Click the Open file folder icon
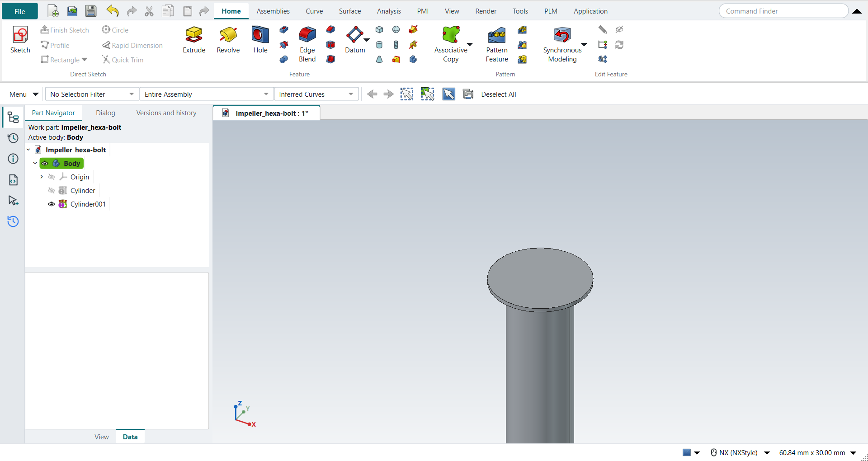 click(72, 11)
